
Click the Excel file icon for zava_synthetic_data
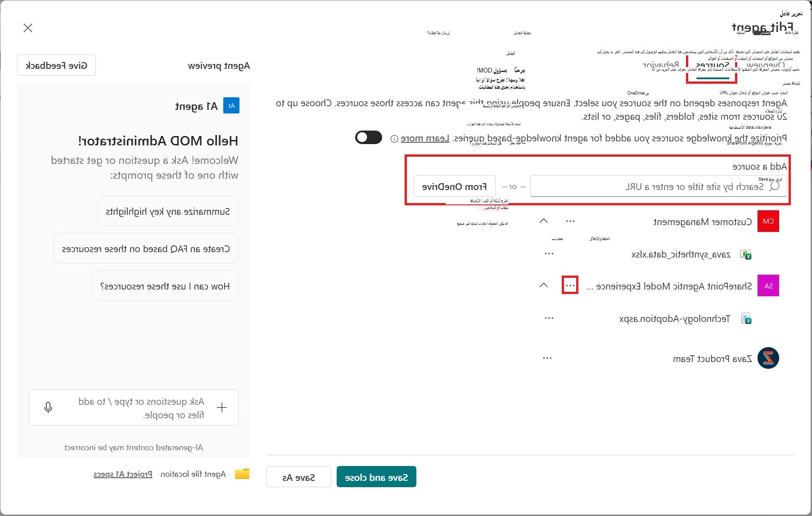tap(746, 255)
